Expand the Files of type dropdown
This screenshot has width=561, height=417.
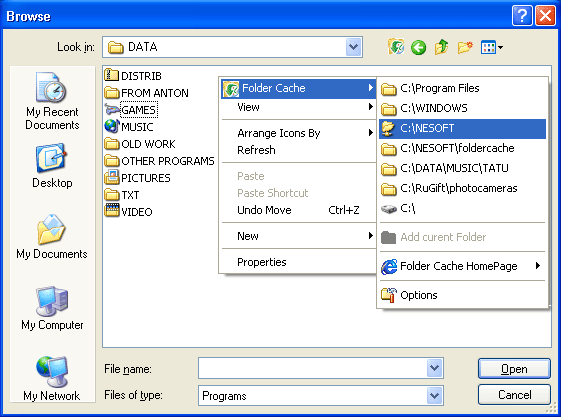434,396
